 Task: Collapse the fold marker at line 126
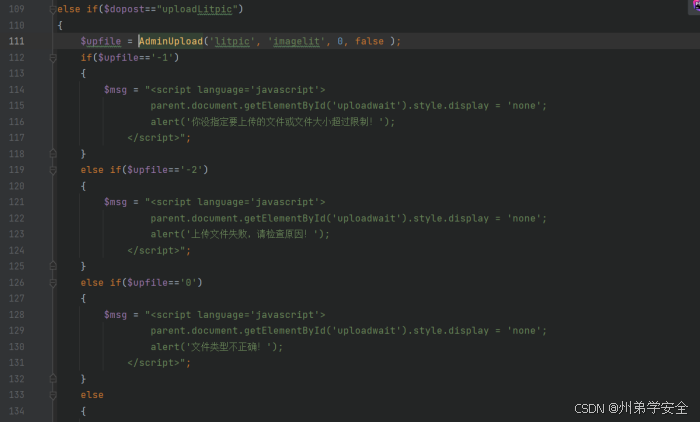53,283
